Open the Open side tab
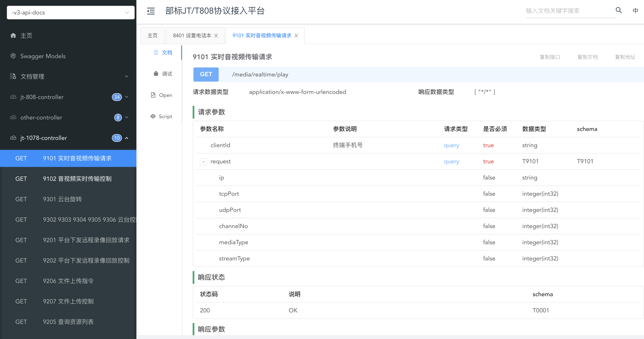This screenshot has height=339, width=644. pyautogui.click(x=162, y=95)
